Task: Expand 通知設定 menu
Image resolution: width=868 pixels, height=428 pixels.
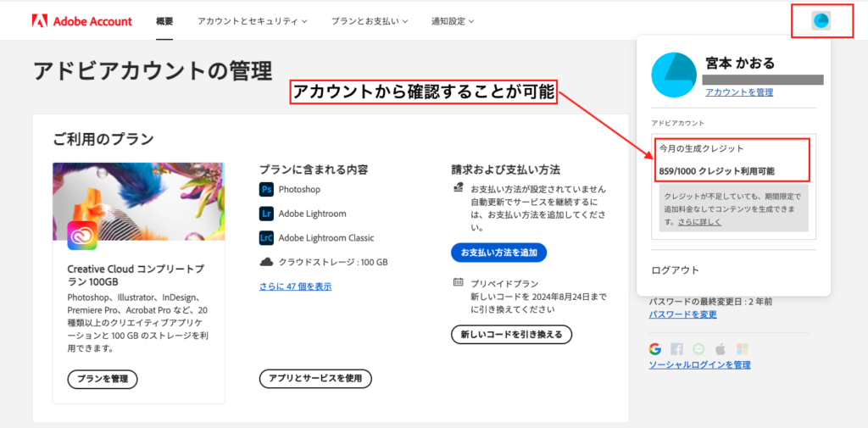Action: point(453,21)
